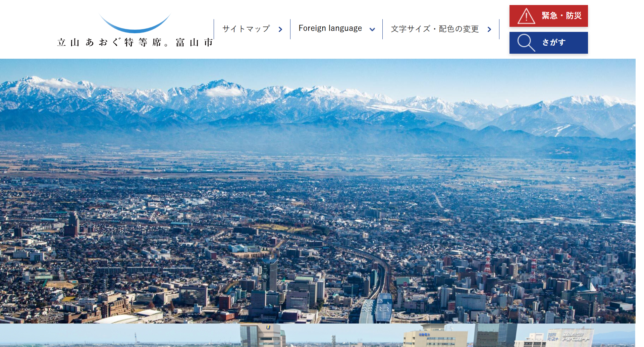The height and width of the screenshot is (347, 644).
Task: Open 文字サイズ・配色の変更 settings
Action: [435, 29]
